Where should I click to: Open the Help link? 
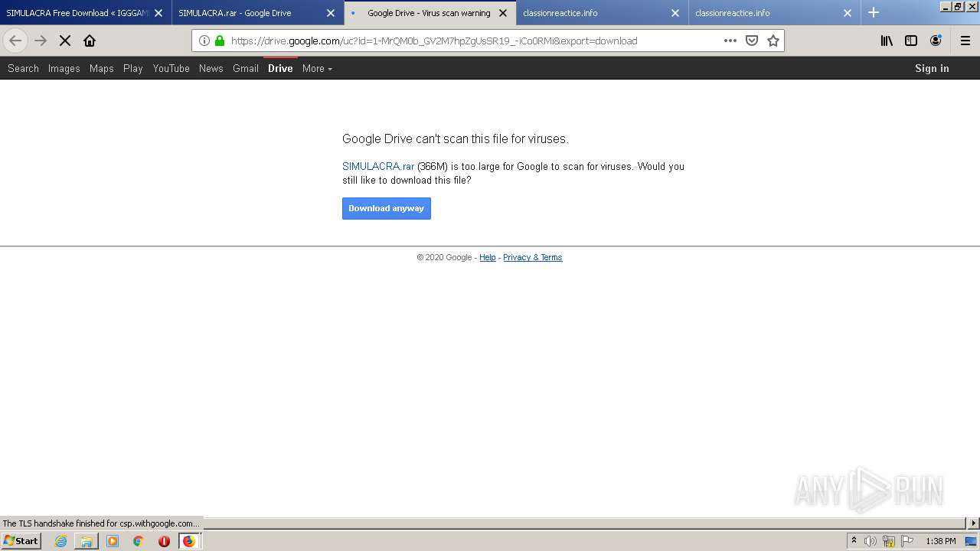[488, 257]
